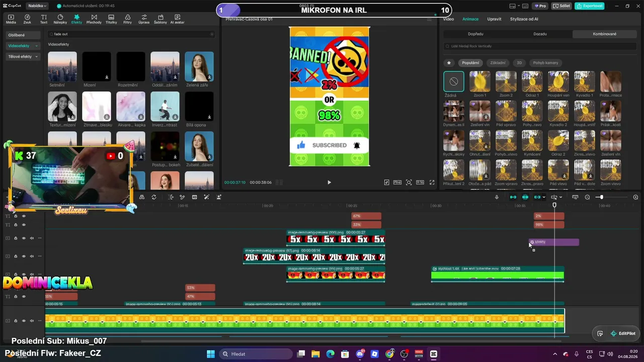Hide the track with the 20x image clip
Viewport: 644px width, 362px height.
click(x=24, y=256)
